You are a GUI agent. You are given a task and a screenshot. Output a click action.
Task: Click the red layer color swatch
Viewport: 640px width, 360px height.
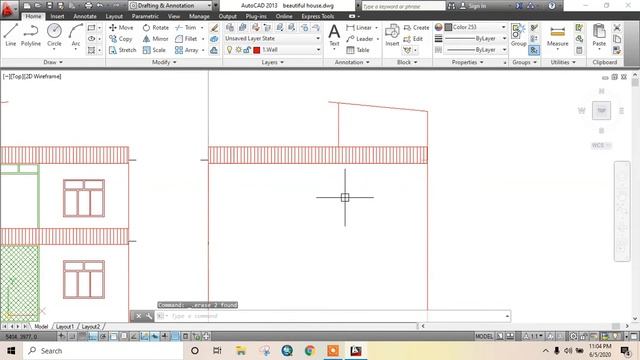click(x=257, y=50)
